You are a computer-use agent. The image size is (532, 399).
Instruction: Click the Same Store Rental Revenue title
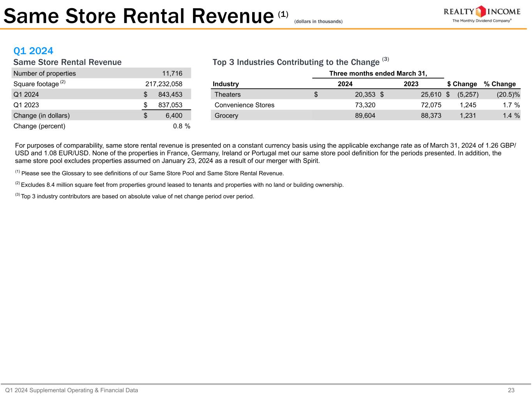[x=138, y=17]
